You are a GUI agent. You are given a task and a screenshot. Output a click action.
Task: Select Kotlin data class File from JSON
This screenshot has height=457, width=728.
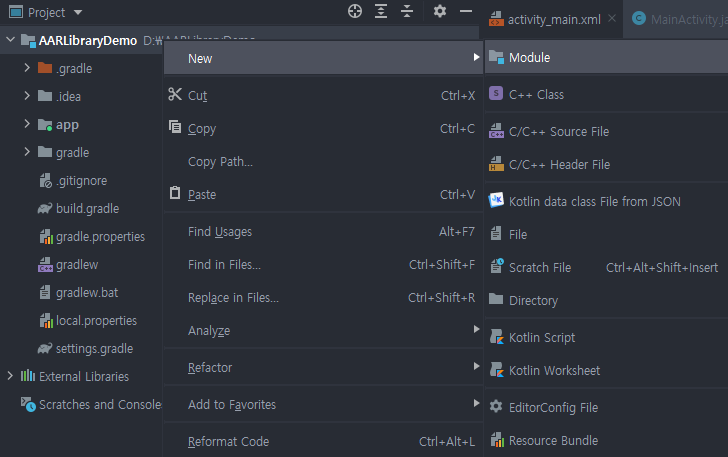point(606,201)
